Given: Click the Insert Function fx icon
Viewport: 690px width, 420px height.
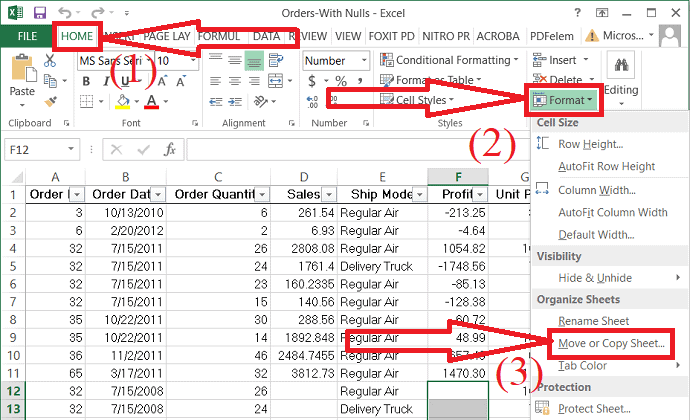Looking at the screenshot, I should click(170, 150).
